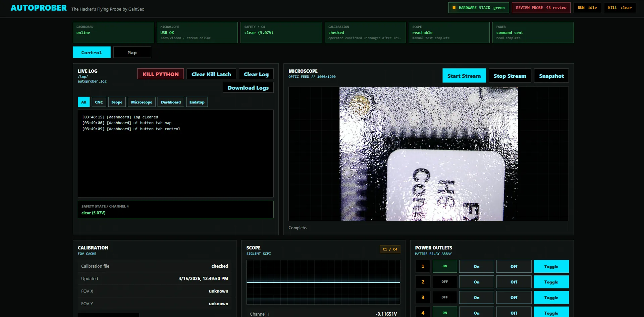
Task: Open REVIEW PROBE 43 review status
Action: (x=541, y=7)
